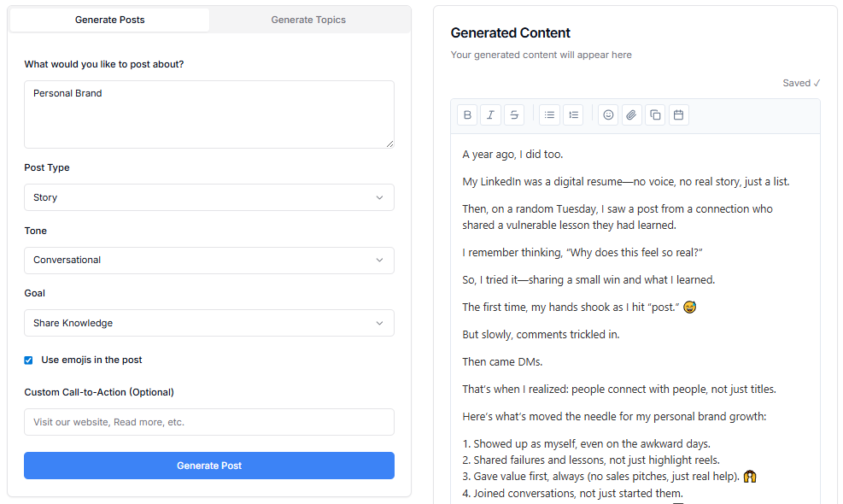Apply italic formatting to the text
The height and width of the screenshot is (504, 843).
(x=490, y=115)
